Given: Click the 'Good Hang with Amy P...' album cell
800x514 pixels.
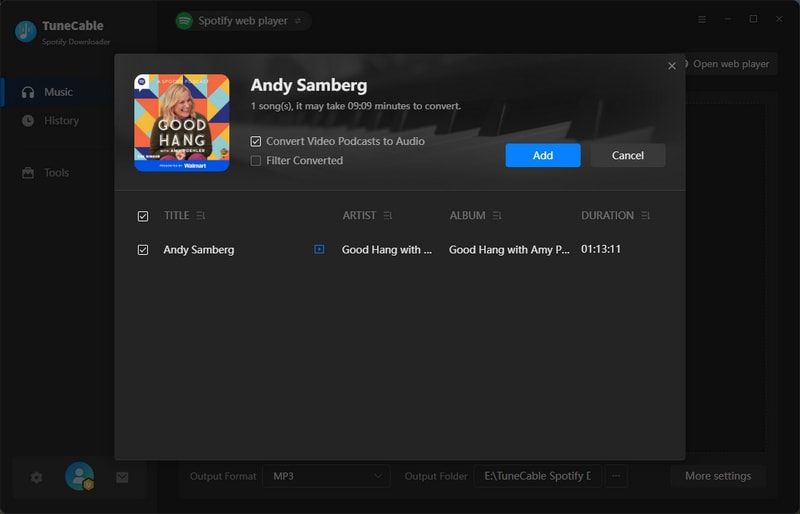Looking at the screenshot, I should [x=509, y=250].
